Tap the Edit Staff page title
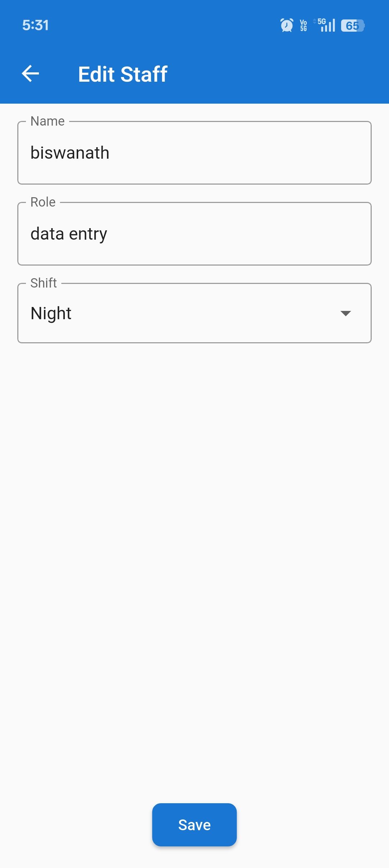 123,74
